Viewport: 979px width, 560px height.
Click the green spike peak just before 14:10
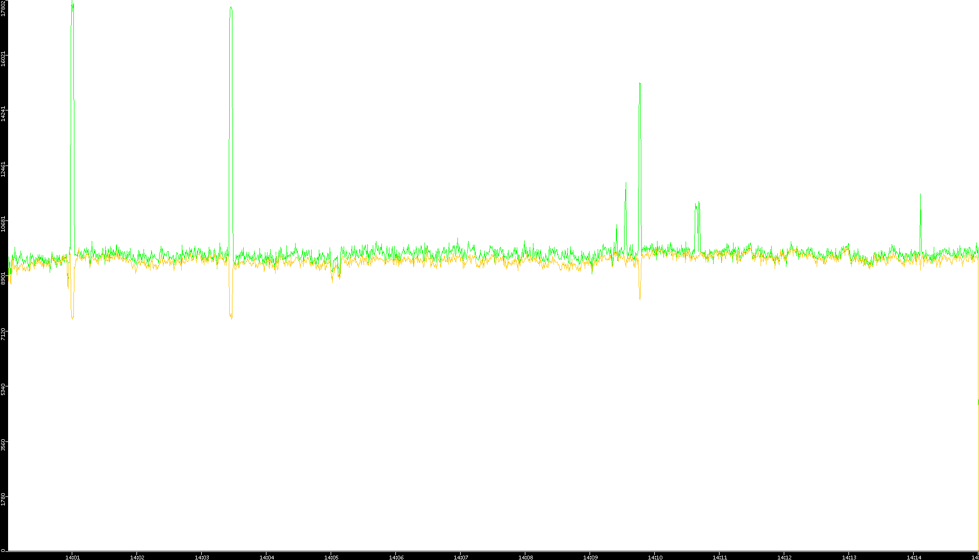point(640,84)
